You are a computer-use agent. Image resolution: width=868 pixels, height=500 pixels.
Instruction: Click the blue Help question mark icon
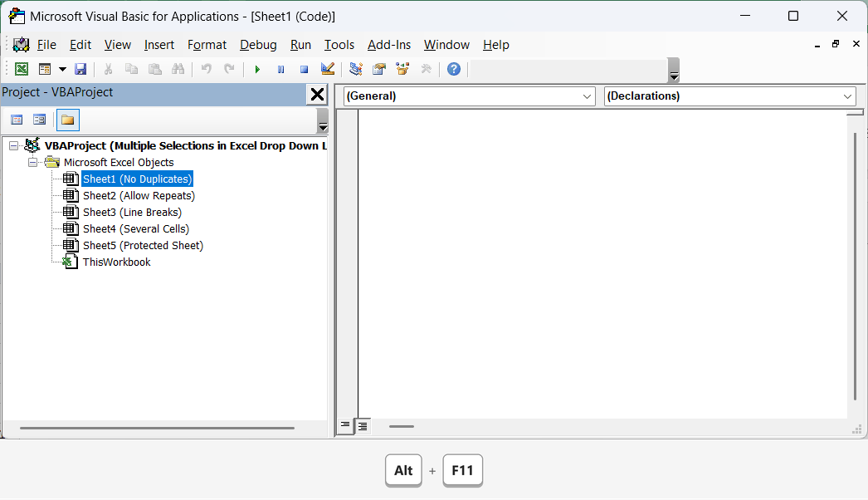click(x=454, y=69)
